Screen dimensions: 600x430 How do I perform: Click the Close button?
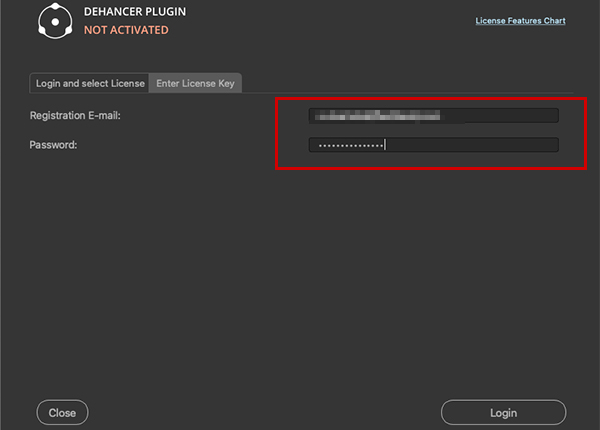pos(62,412)
